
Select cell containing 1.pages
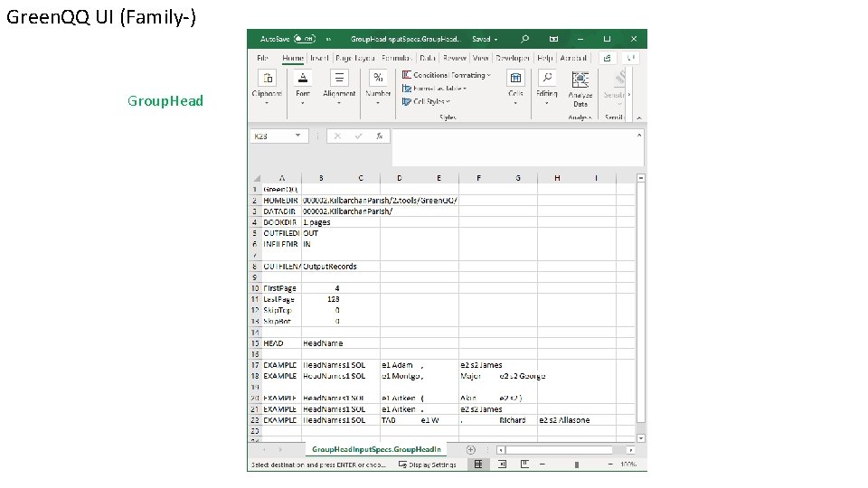click(x=322, y=222)
